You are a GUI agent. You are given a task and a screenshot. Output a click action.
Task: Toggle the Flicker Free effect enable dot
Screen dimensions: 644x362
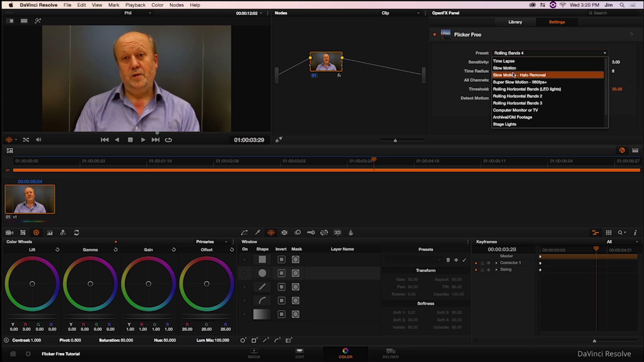(434, 34)
